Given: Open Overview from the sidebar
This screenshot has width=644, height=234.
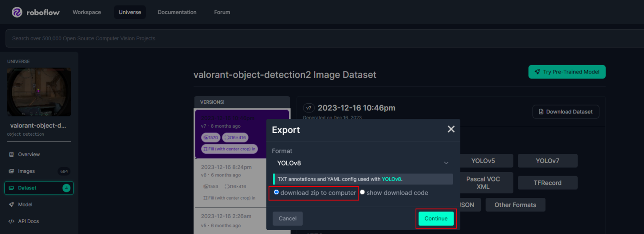Looking at the screenshot, I should click(x=29, y=155).
